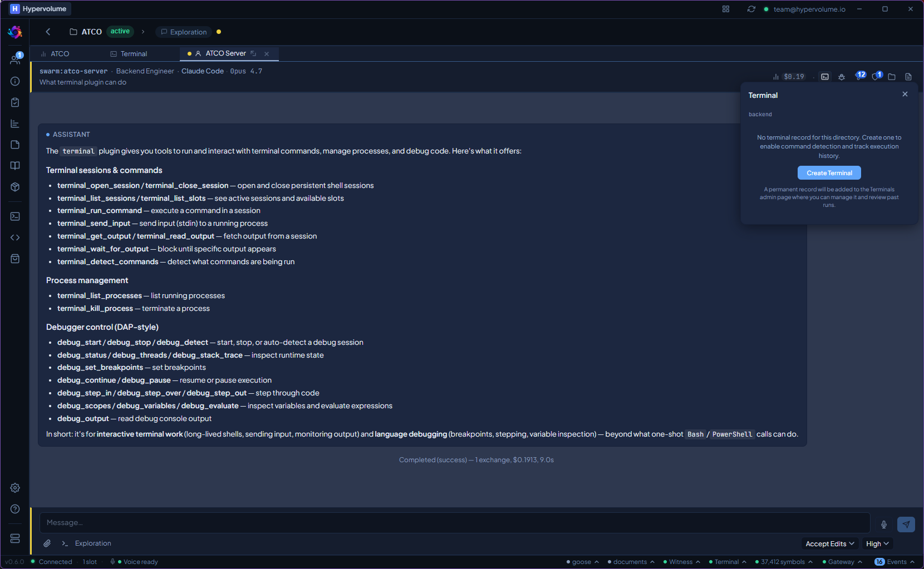Click the Completed (success) summary line
This screenshot has width=924, height=569.
476,460
